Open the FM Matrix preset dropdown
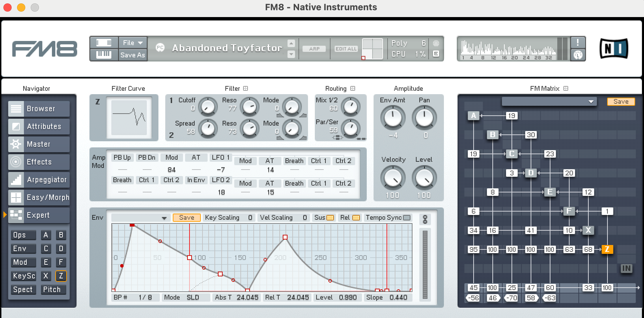Screen dimensions: 644x318 tap(549, 101)
